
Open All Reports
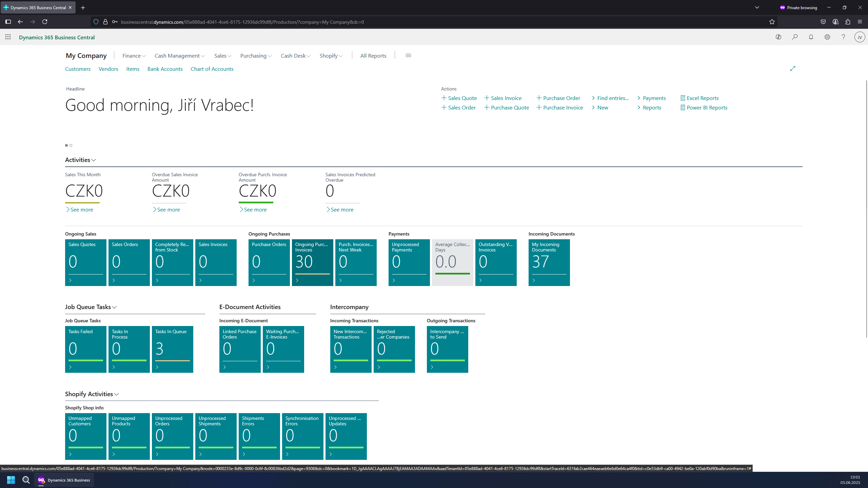pyautogui.click(x=373, y=56)
